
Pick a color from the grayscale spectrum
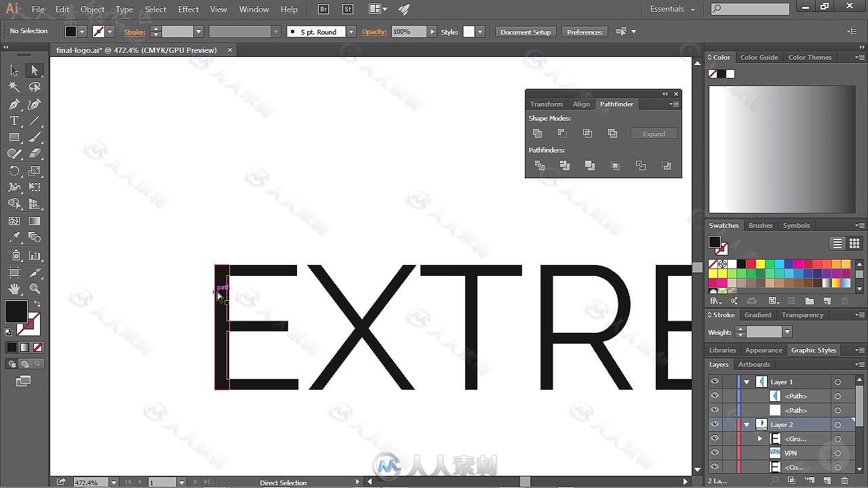tap(782, 149)
